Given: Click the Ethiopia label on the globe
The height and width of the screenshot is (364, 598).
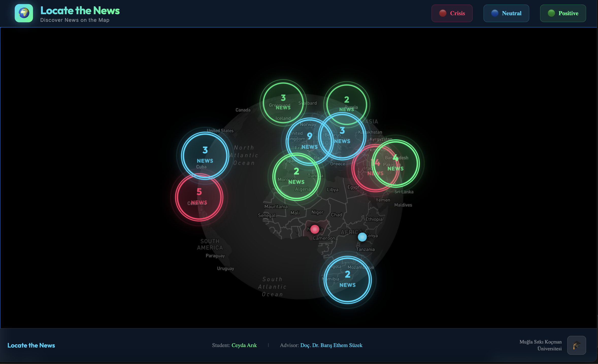Looking at the screenshot, I should tap(374, 219).
